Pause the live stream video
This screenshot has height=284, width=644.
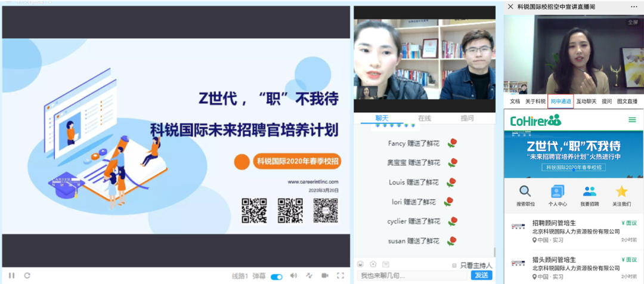click(11, 276)
